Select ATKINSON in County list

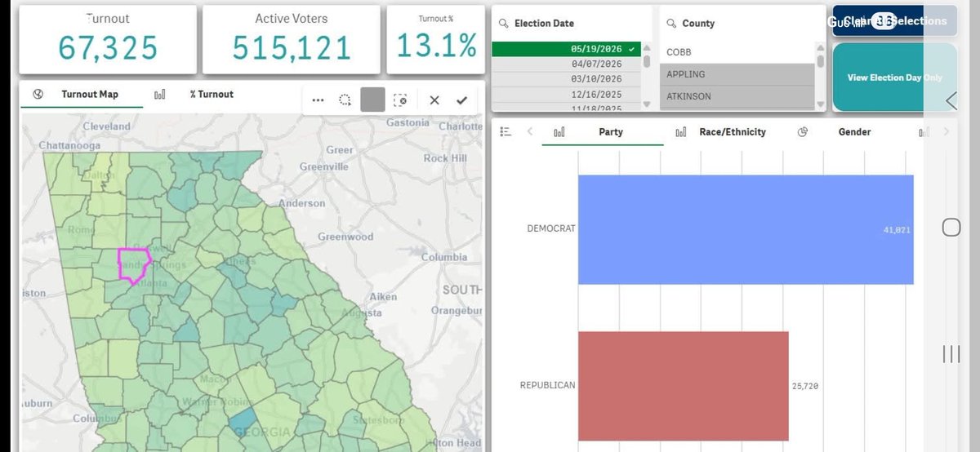click(737, 96)
